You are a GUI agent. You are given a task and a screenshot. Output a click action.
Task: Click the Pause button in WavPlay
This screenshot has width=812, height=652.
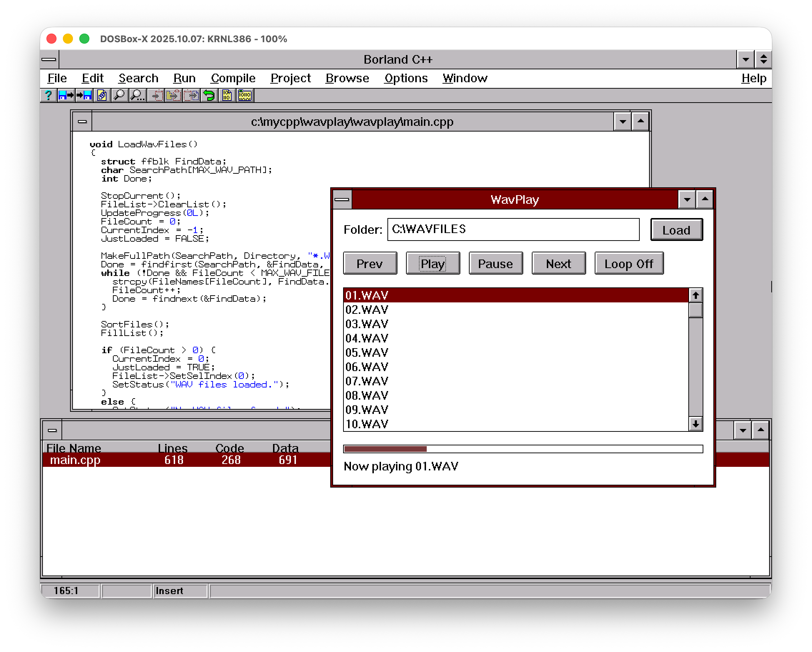pyautogui.click(x=496, y=264)
